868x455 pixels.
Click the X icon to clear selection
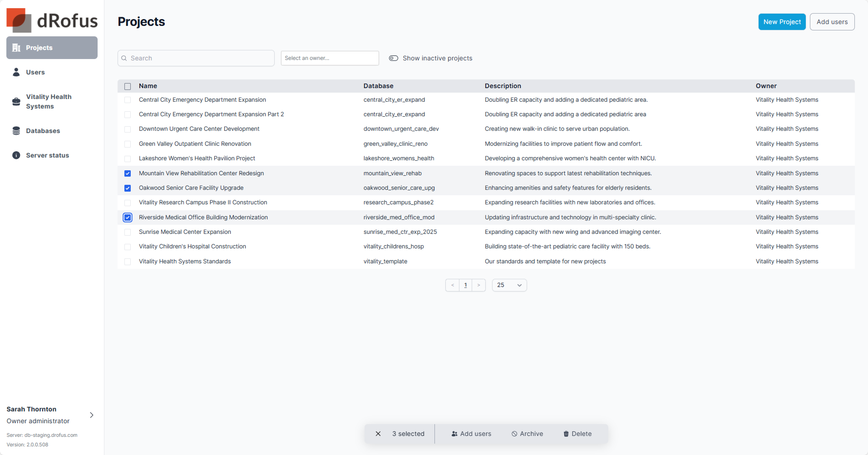(x=378, y=434)
